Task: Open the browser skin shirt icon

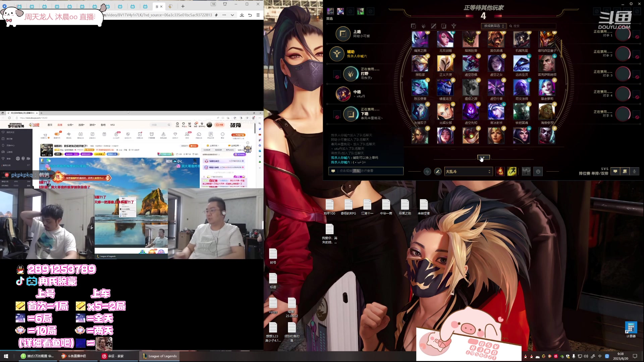Action: [225, 4]
